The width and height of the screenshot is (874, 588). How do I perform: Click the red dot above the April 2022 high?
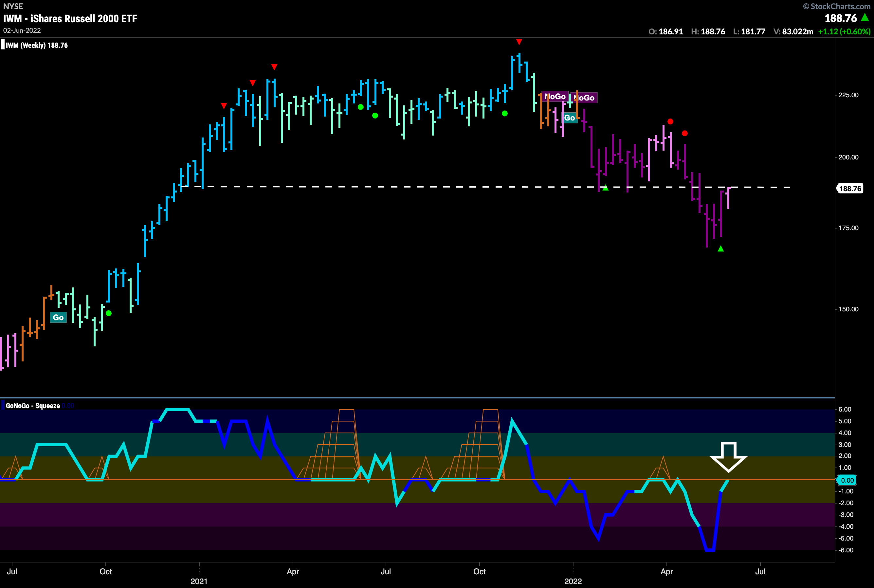[670, 121]
